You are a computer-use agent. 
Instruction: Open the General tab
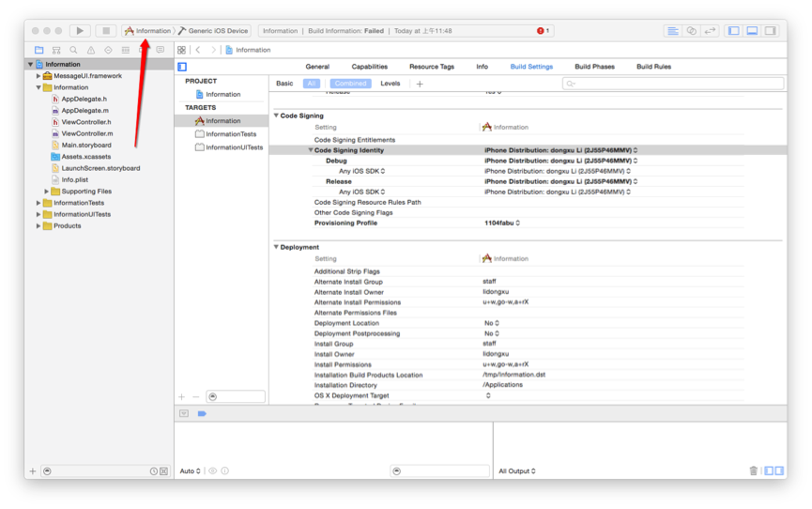pyautogui.click(x=317, y=67)
